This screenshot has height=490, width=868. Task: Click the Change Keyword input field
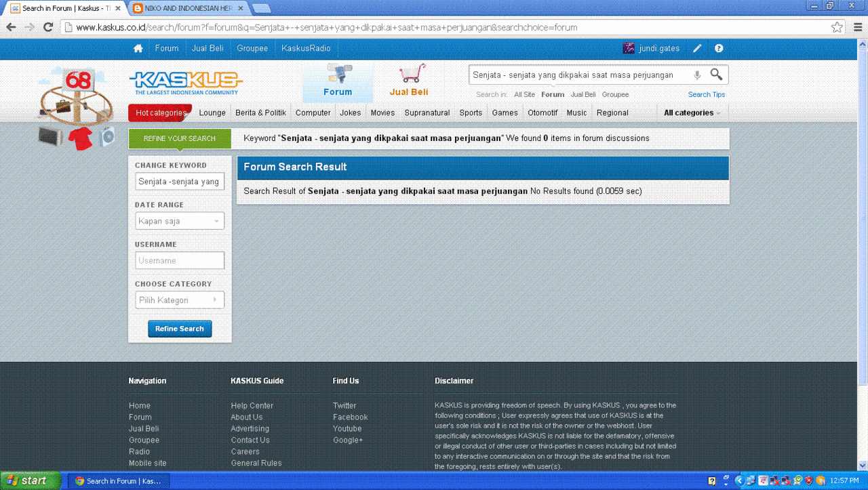point(180,182)
